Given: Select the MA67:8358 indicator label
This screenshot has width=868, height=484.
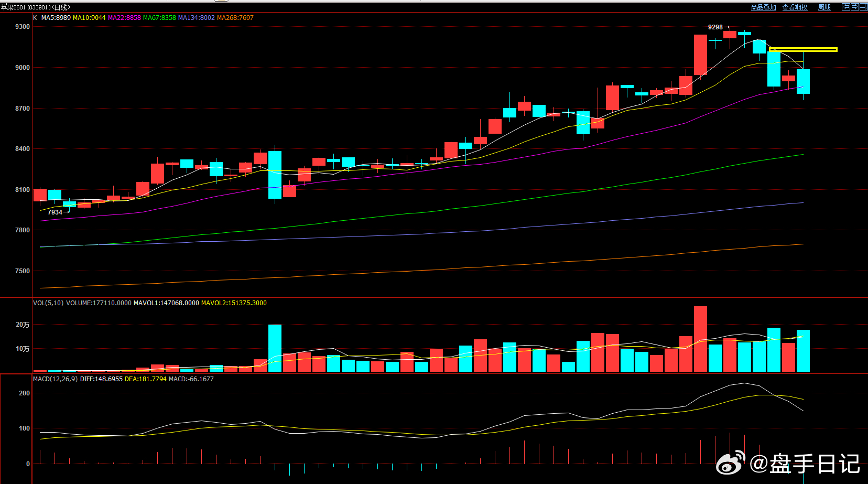Looking at the screenshot, I should (x=159, y=18).
